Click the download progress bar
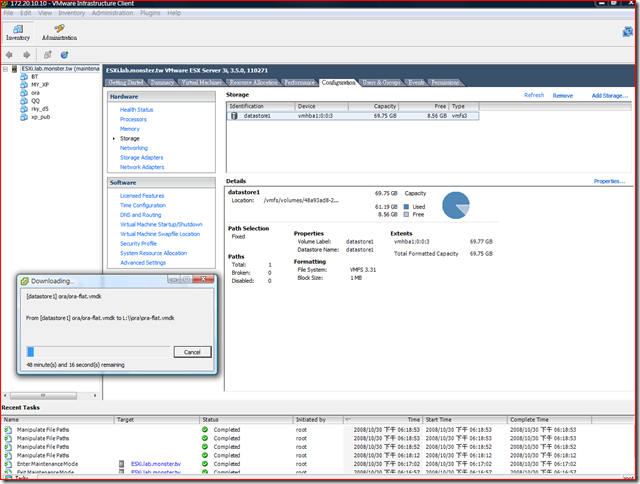This screenshot has width=640, height=484. click(x=98, y=352)
